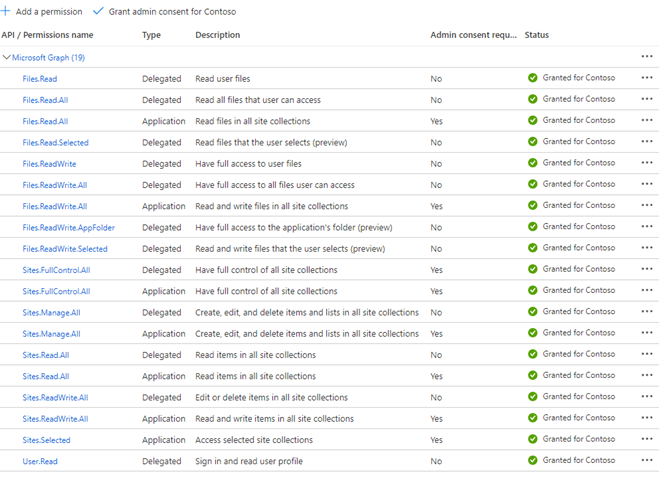Click the Status column header
Image resolution: width=665 pixels, height=481 pixels.
point(536,35)
